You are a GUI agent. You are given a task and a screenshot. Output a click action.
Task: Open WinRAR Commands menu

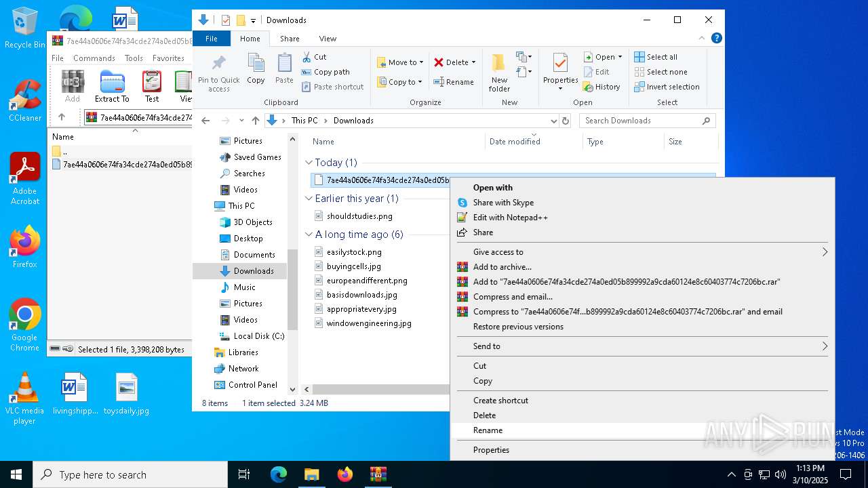[x=94, y=58]
